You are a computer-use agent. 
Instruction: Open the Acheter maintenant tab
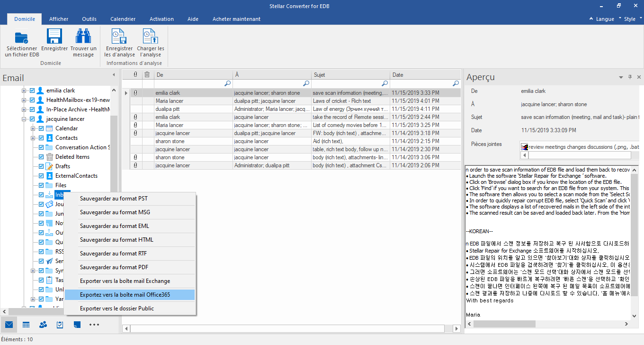point(236,19)
